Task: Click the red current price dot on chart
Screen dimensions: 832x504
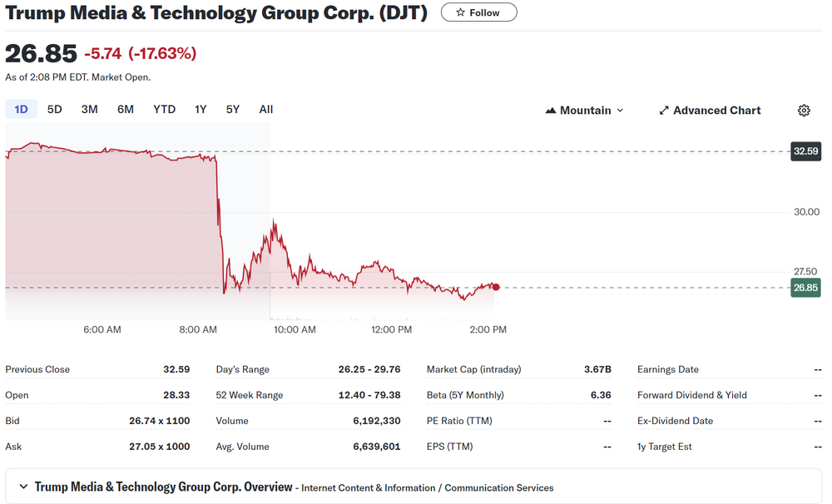Action: 496,287
